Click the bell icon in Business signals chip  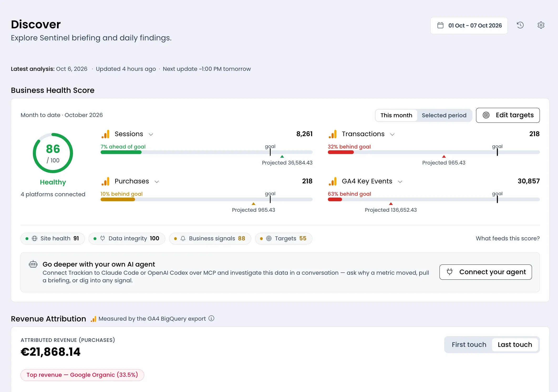[x=183, y=239]
